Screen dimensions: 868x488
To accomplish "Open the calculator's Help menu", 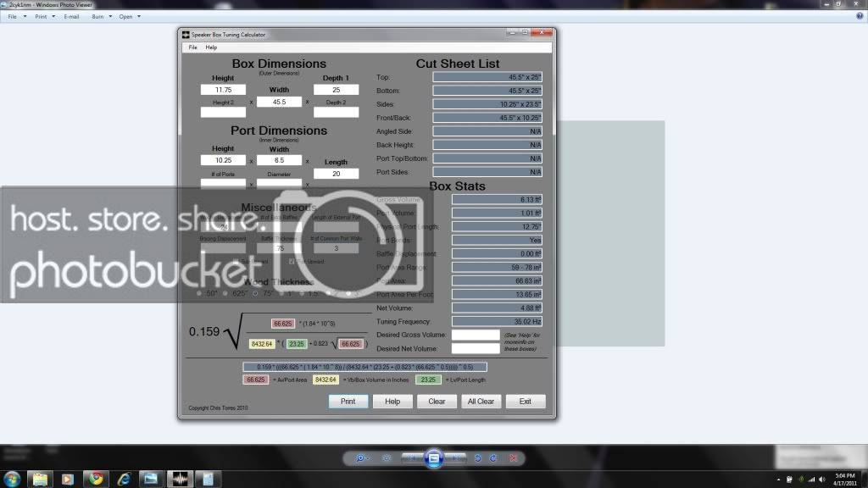I will point(211,47).
